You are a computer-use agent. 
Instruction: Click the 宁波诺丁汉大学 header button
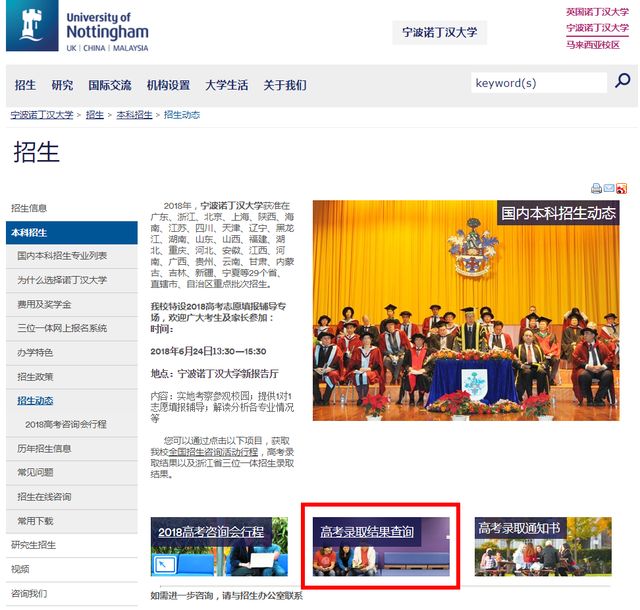[x=440, y=32]
